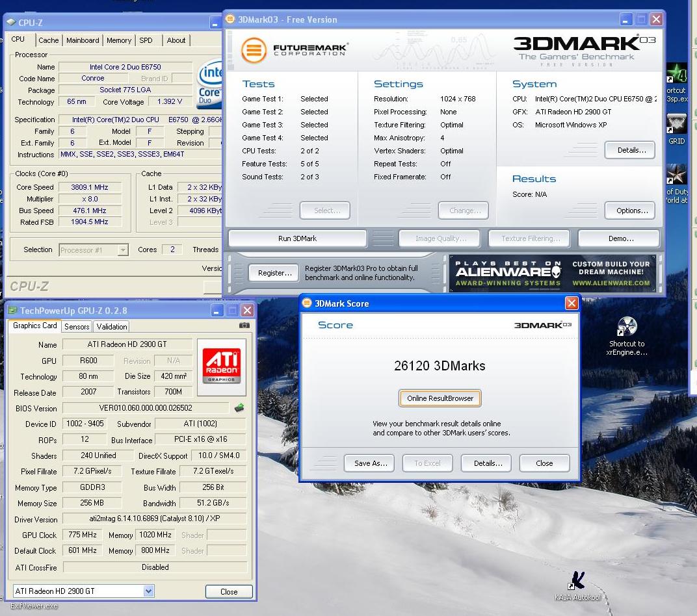This screenshot has width=697, height=616.
Task: Switch to the Cache tab in CPU-Z
Action: (x=49, y=40)
